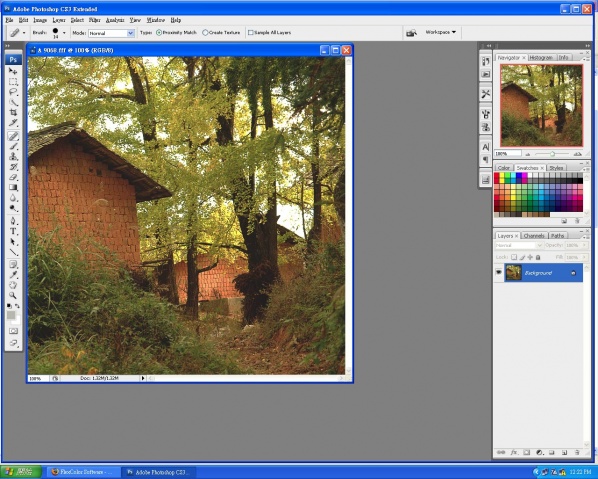Select the Crop tool
The width and height of the screenshot is (598, 479).
[x=13, y=112]
